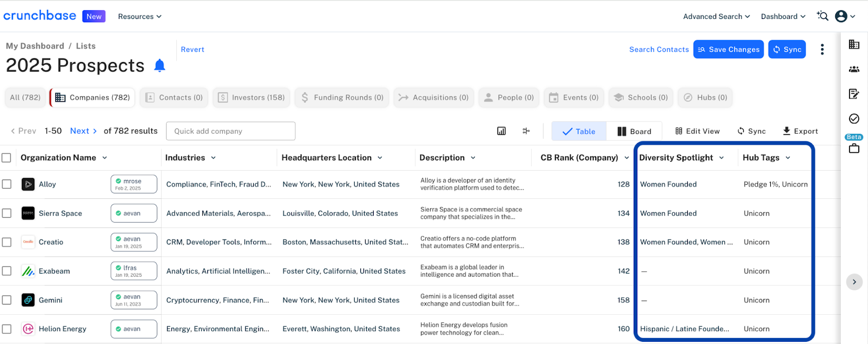Viewport: 868px width, 344px height.
Task: Open Description column dropdown
Action: pyautogui.click(x=473, y=158)
